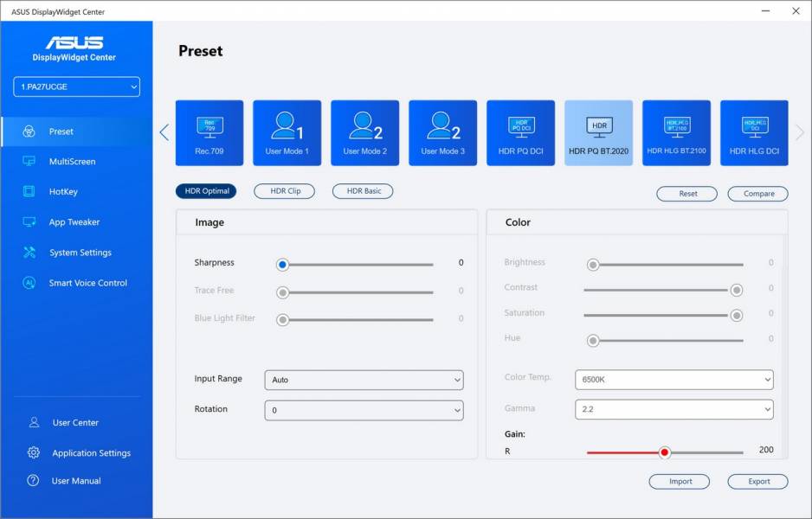Open System Settings in sidebar
This screenshot has width=812, height=519.
[x=80, y=253]
